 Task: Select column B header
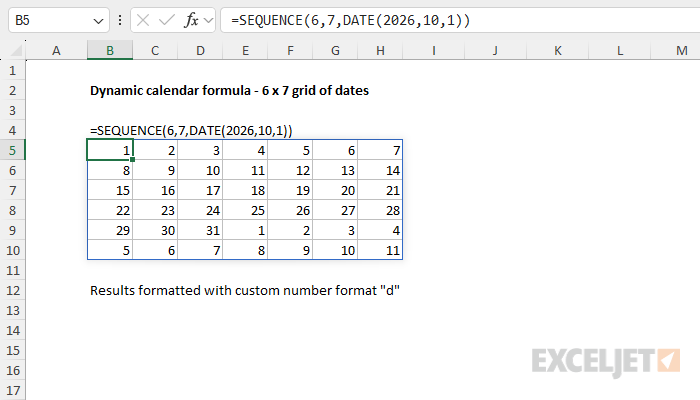pos(110,50)
